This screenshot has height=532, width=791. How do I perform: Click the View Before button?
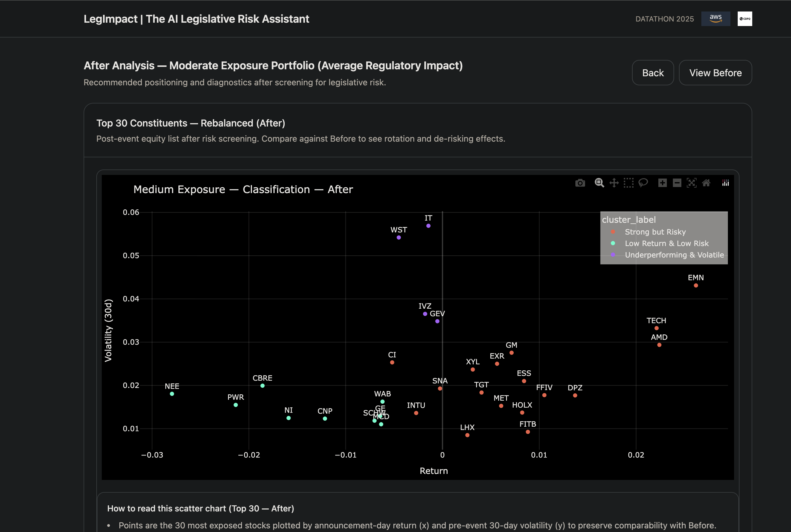point(715,73)
